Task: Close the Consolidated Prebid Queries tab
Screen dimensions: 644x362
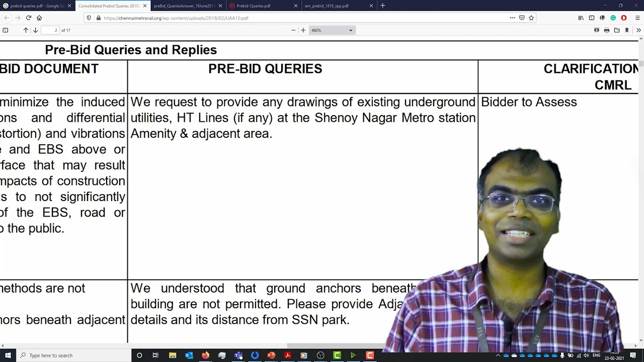Action: click(145, 6)
